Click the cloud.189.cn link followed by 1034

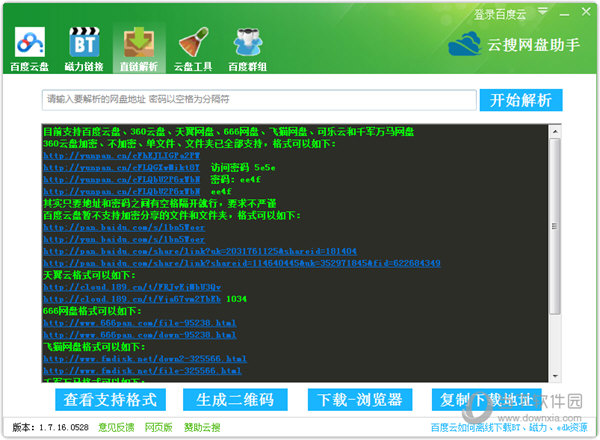click(132, 299)
